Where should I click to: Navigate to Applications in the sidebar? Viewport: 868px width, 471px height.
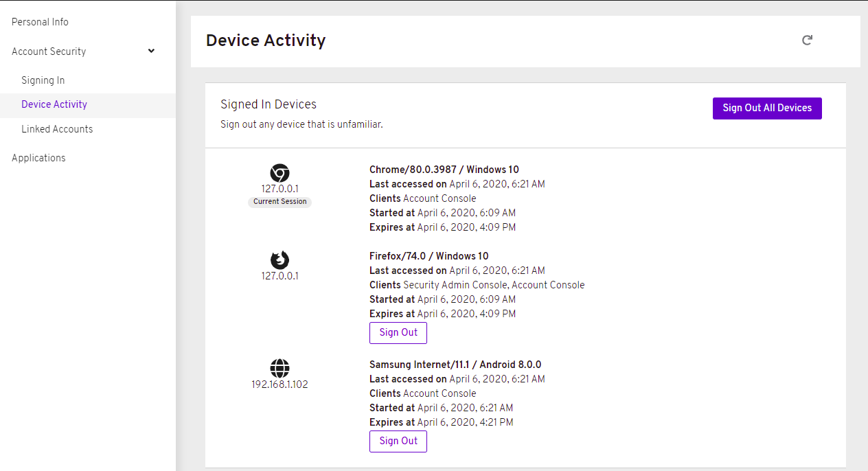38,158
